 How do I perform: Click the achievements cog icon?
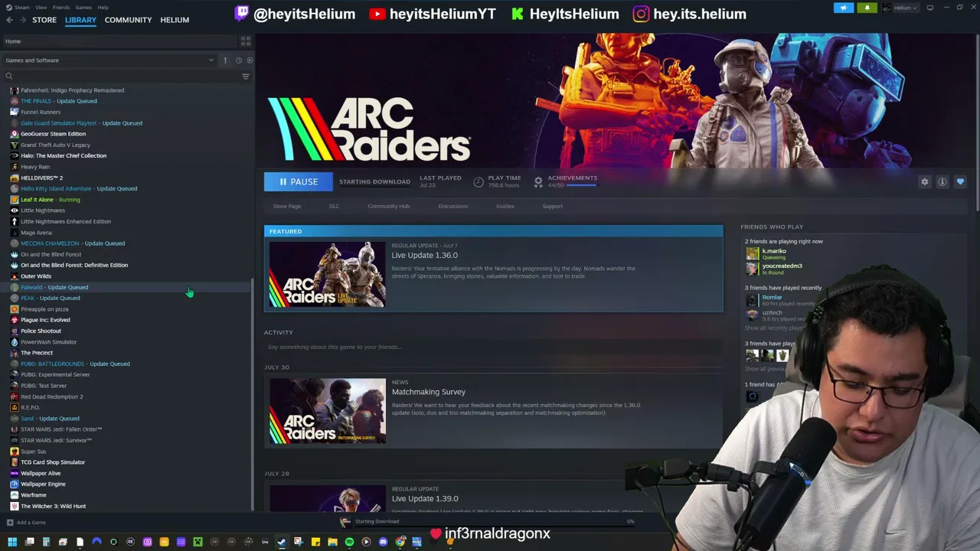pos(538,182)
